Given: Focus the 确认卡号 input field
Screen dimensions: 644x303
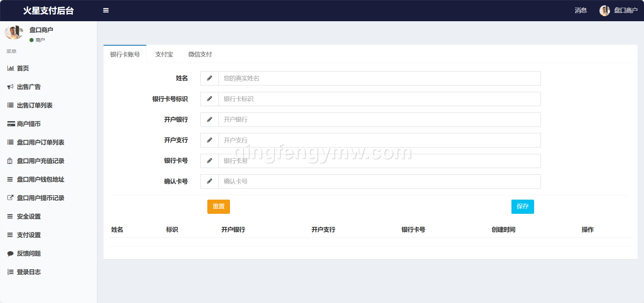Looking at the screenshot, I should pyautogui.click(x=380, y=181).
